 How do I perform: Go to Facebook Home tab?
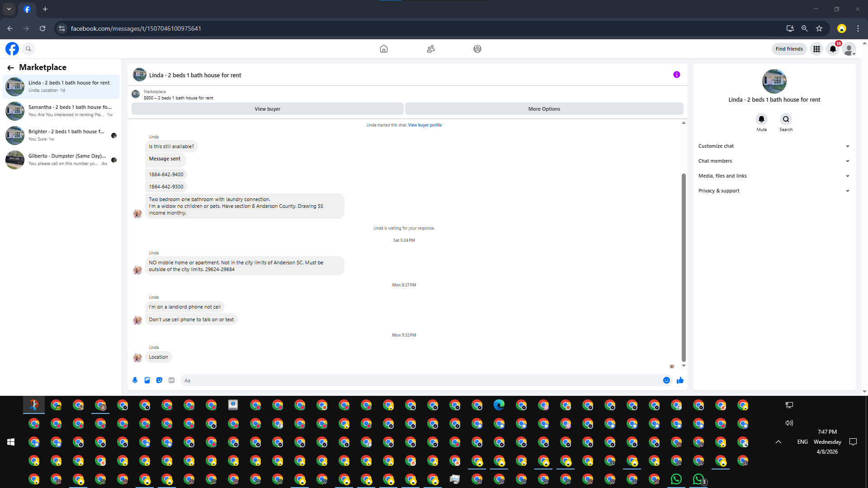pyautogui.click(x=383, y=49)
